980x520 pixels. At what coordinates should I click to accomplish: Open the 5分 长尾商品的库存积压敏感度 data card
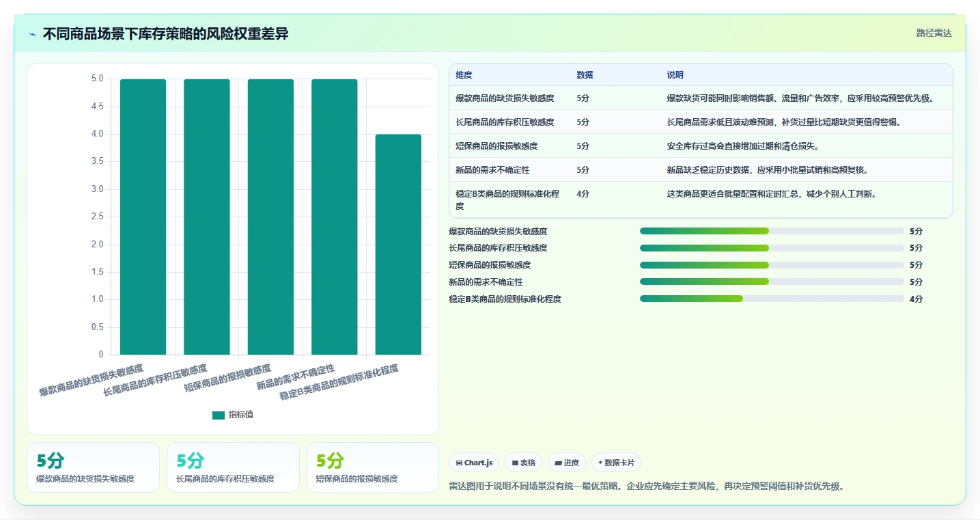pos(233,467)
